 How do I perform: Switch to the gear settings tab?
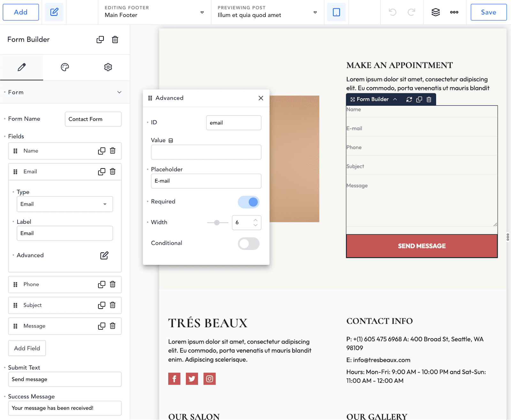[108, 67]
